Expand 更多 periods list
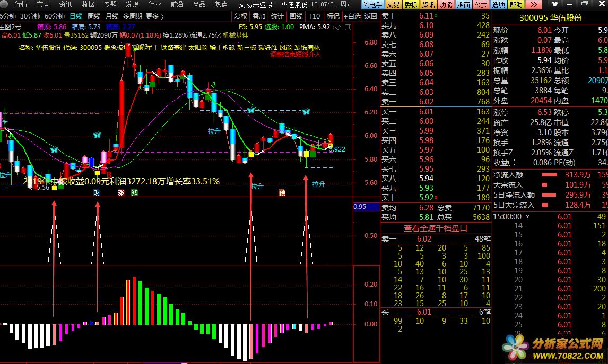 point(155,16)
